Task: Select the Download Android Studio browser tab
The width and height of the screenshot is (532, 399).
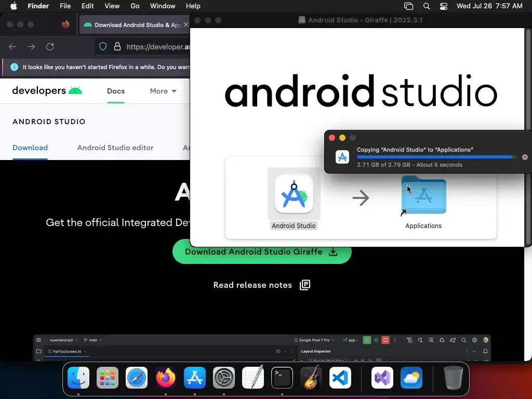Action: tap(136, 25)
